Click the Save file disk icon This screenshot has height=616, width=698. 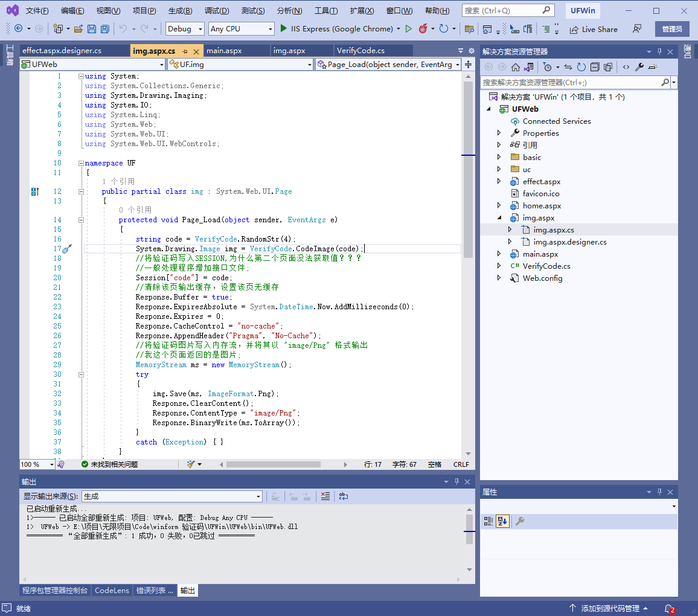tap(92, 29)
